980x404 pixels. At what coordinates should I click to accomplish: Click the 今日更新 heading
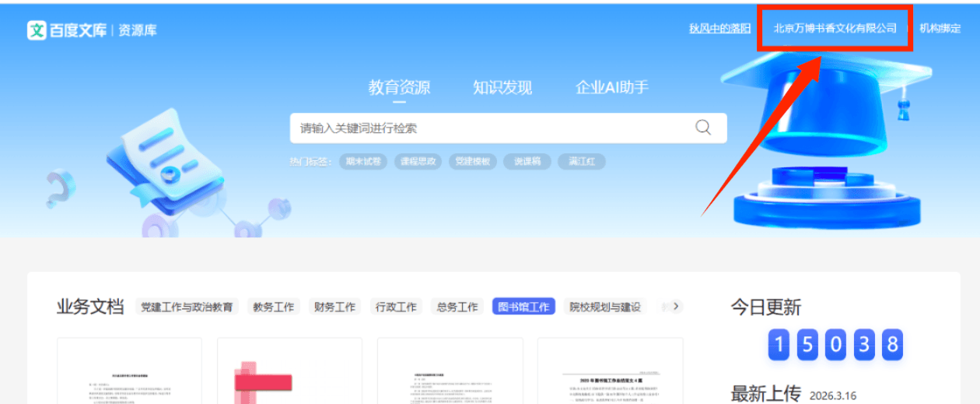[x=765, y=307]
